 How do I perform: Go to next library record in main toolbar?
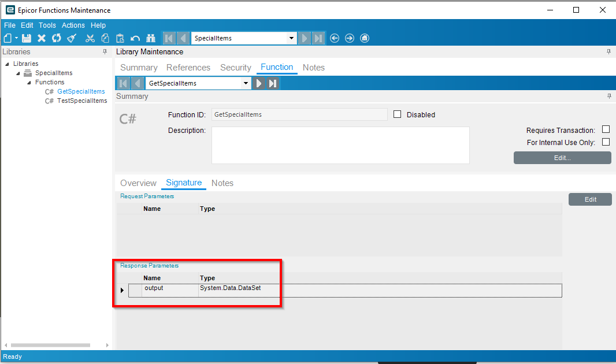pyautogui.click(x=304, y=38)
